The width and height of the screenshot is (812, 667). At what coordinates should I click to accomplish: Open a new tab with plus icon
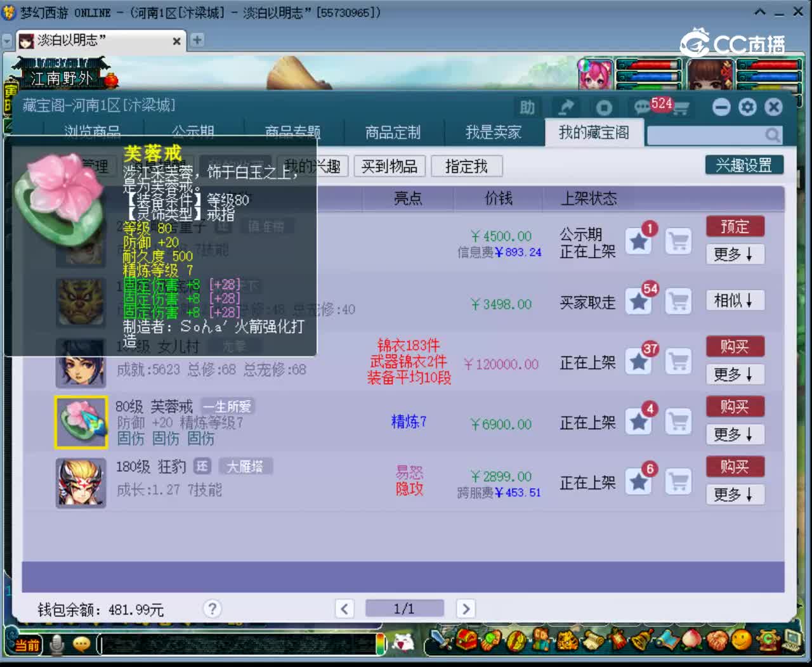[x=197, y=40]
